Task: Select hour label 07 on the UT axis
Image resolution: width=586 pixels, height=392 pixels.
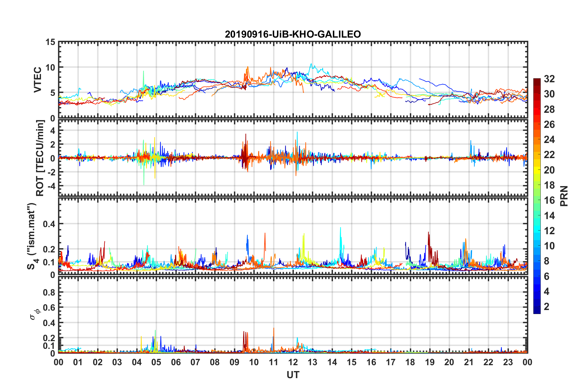Action: click(x=195, y=362)
